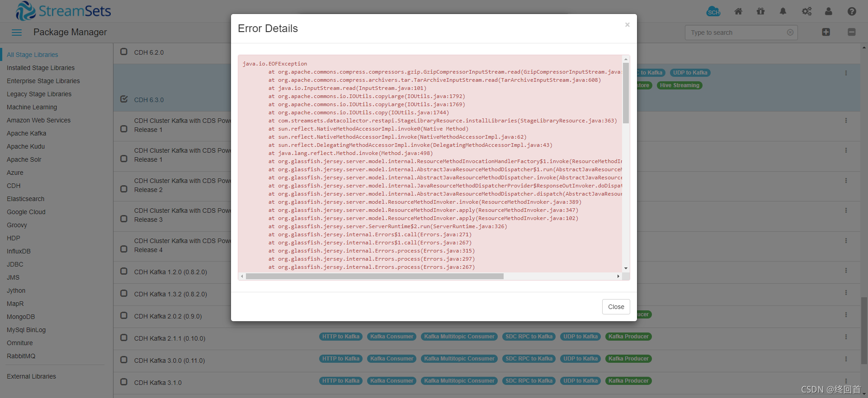Image resolution: width=868 pixels, height=398 pixels.
Task: Click the Close button in Error Details
Action: point(616,307)
